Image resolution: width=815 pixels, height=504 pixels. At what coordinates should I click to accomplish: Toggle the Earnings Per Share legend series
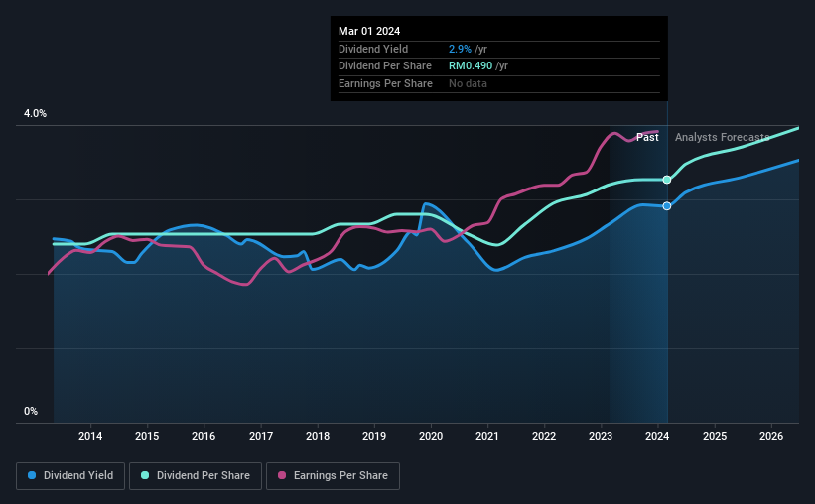(x=333, y=476)
